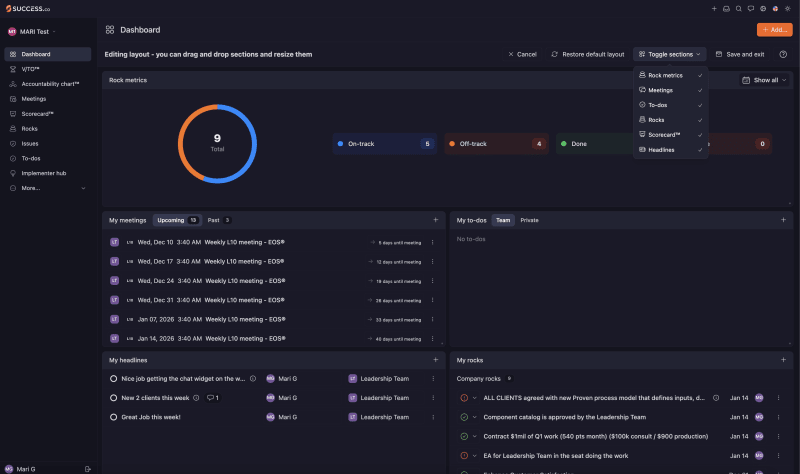Open options menu for Dec 10 meeting
Screen dimensions: 800x474
pyautogui.click(x=433, y=242)
